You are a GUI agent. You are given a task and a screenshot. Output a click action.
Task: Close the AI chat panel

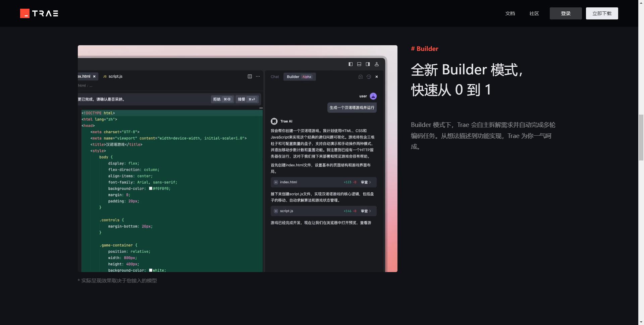[x=377, y=77]
